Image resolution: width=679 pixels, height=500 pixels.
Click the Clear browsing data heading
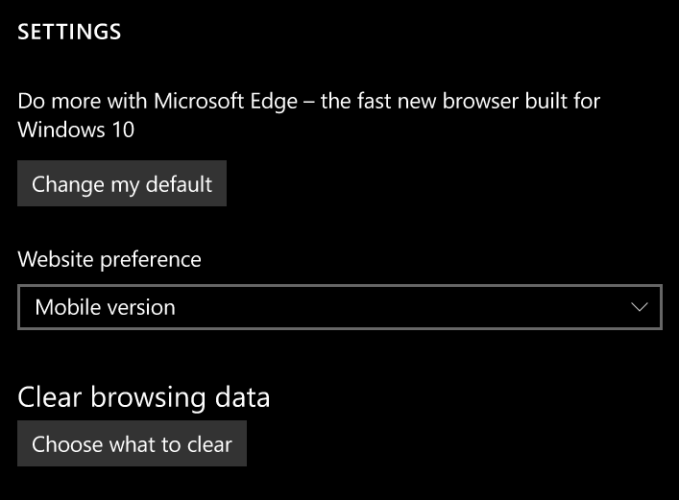pos(144,397)
